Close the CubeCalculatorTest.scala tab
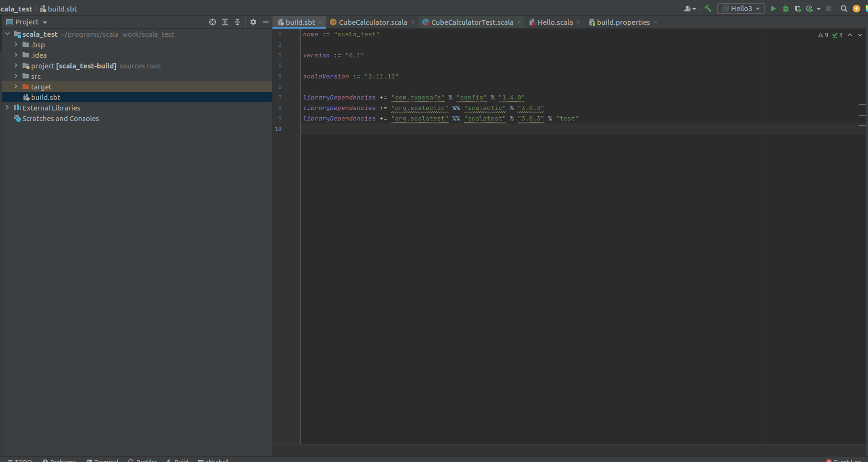Image resolution: width=868 pixels, height=462 pixels. [x=519, y=22]
